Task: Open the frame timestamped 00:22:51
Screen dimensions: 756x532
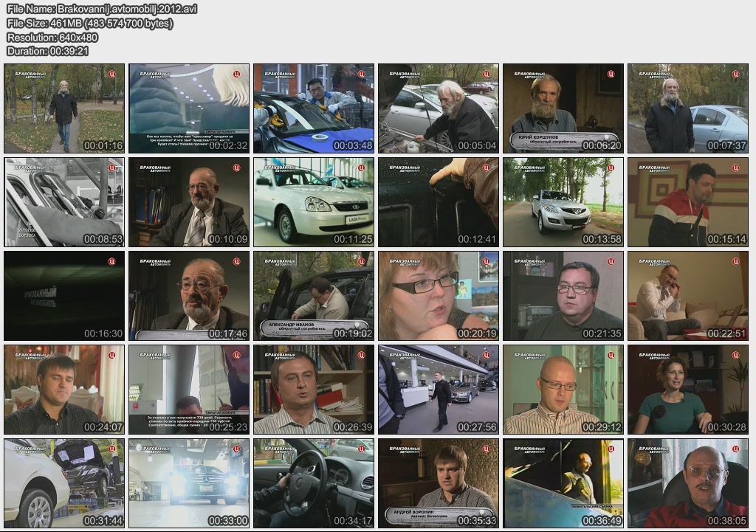Action: click(x=687, y=296)
